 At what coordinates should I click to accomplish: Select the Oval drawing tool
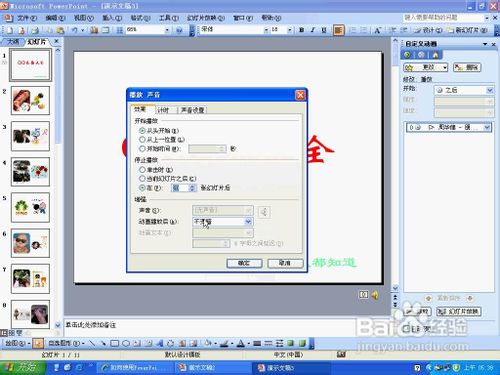[x=126, y=343]
